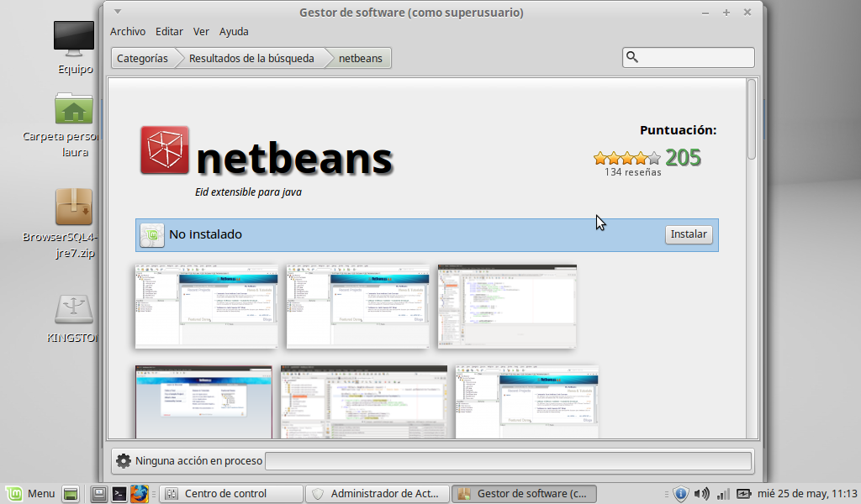The height and width of the screenshot is (504, 861).
Task: Click the Linux Mint package status icon
Action: click(152, 235)
